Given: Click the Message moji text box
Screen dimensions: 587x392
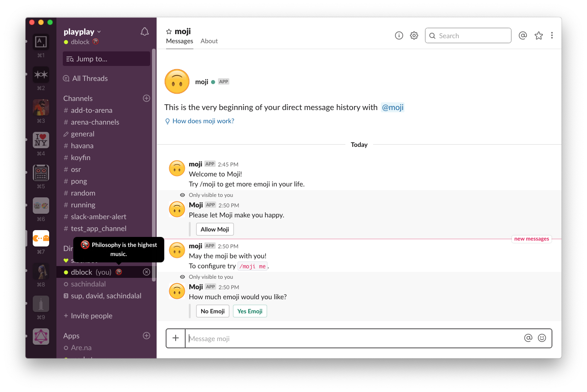Looking at the screenshot, I should 355,338.
